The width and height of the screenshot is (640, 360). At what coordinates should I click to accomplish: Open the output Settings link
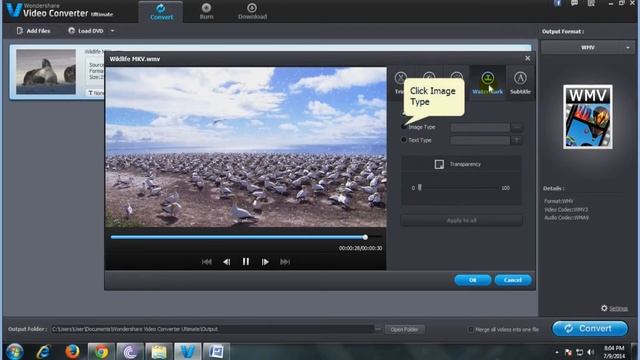(618, 309)
